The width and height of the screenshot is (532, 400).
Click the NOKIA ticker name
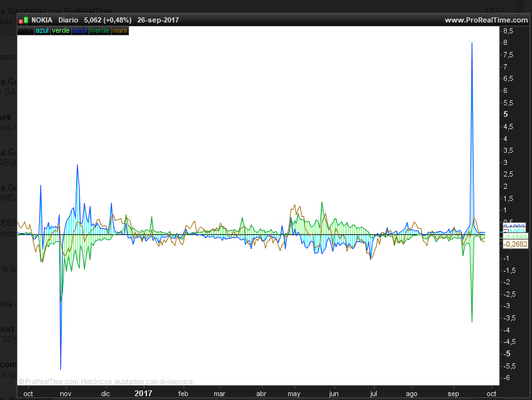click(42, 20)
